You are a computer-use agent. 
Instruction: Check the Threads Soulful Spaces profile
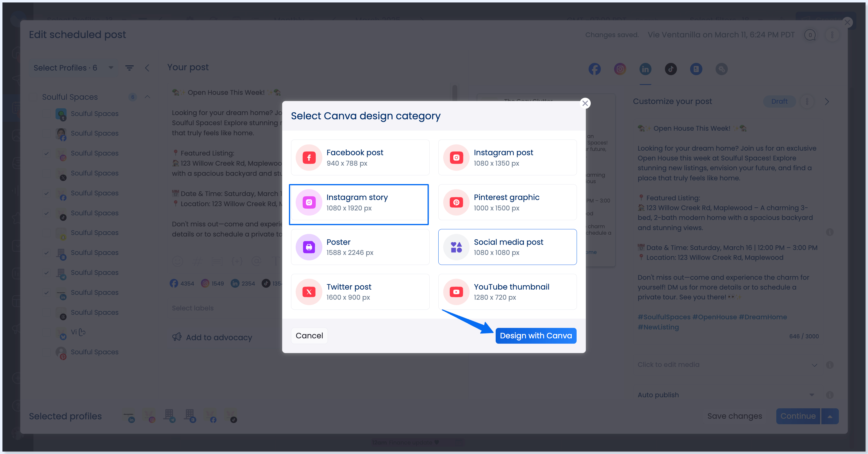coord(47,313)
